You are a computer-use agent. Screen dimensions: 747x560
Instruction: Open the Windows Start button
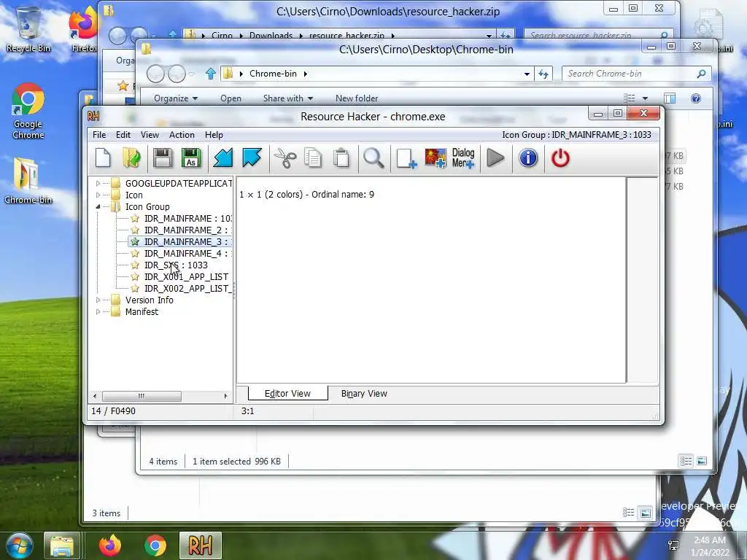click(x=19, y=545)
